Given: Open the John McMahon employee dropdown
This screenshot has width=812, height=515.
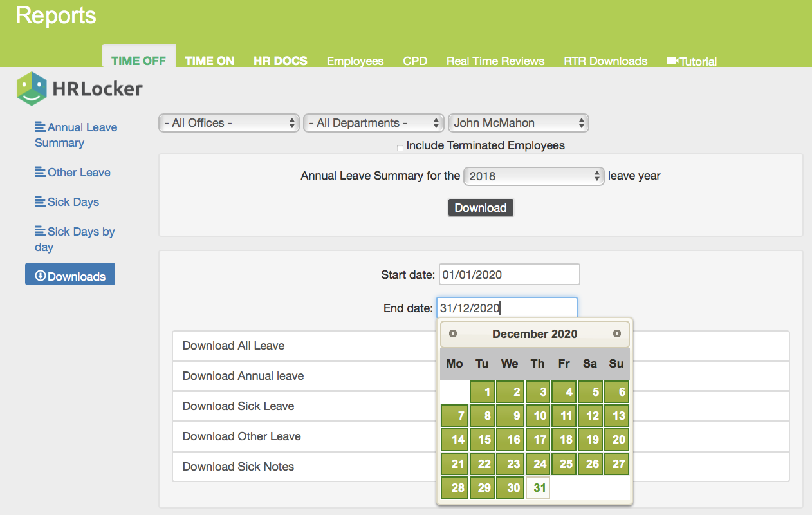Looking at the screenshot, I should point(518,123).
